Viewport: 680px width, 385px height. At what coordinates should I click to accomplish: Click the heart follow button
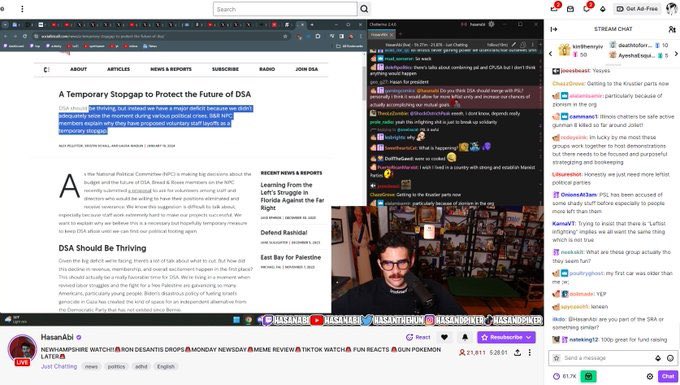(x=444, y=337)
